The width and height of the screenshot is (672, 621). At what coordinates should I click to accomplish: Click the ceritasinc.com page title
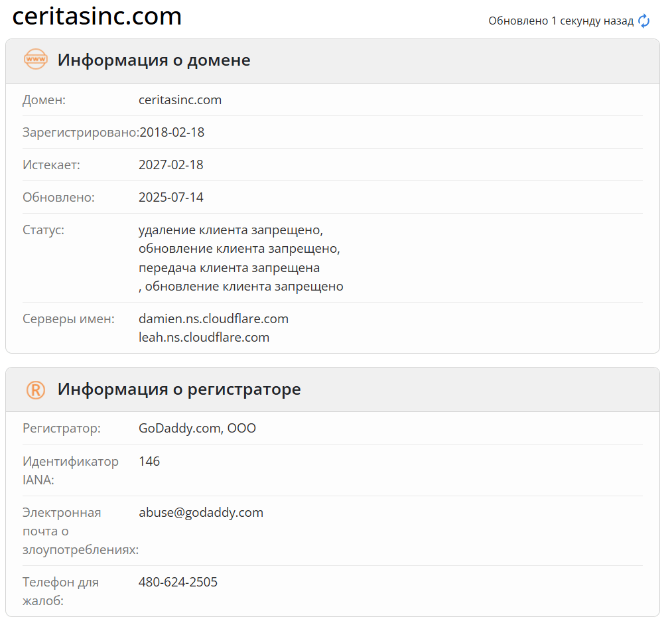coord(97,17)
